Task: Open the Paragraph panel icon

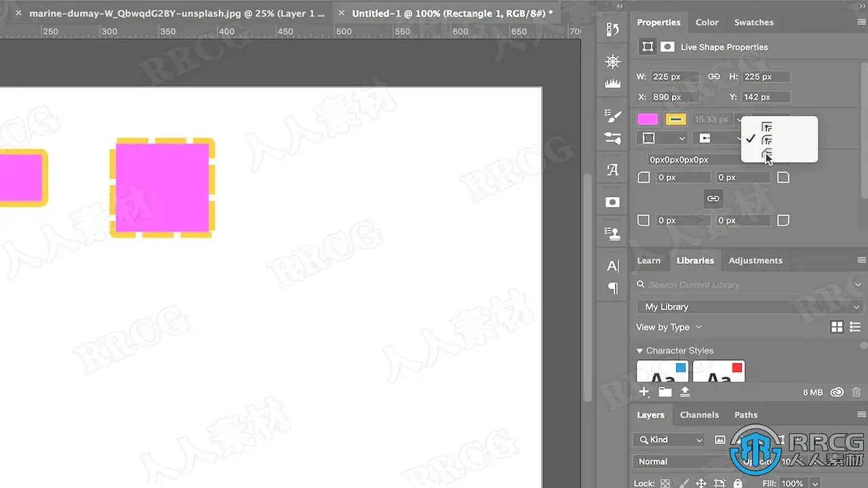Action: [x=613, y=289]
